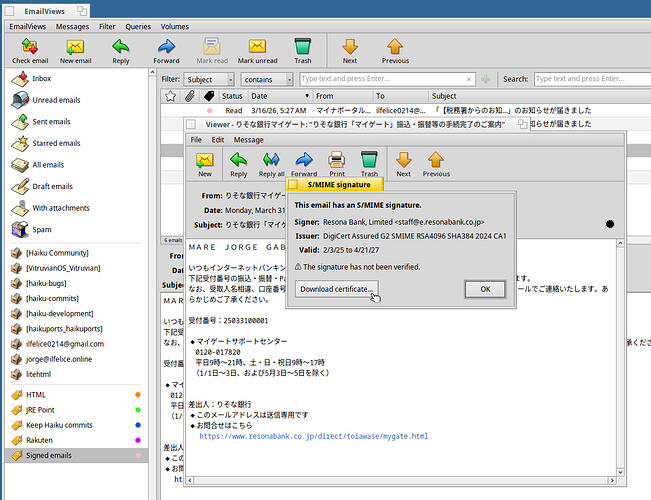Click green add filter button
The height and width of the screenshot is (500, 651).
485,79
